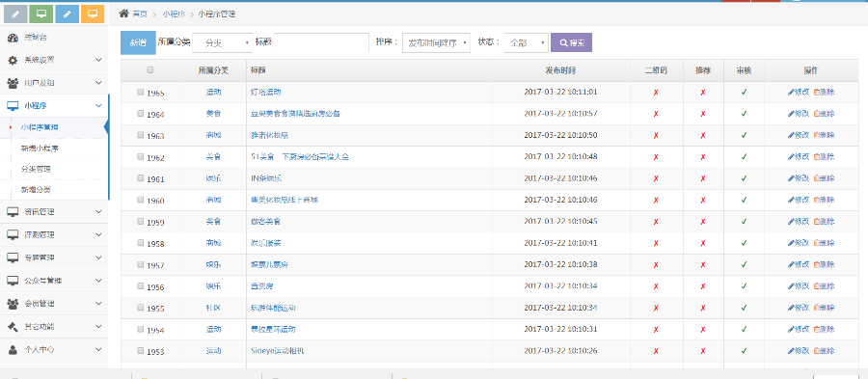This screenshot has height=379, width=868.
Task: Check the checkbox for row 1964
Action: 141,114
